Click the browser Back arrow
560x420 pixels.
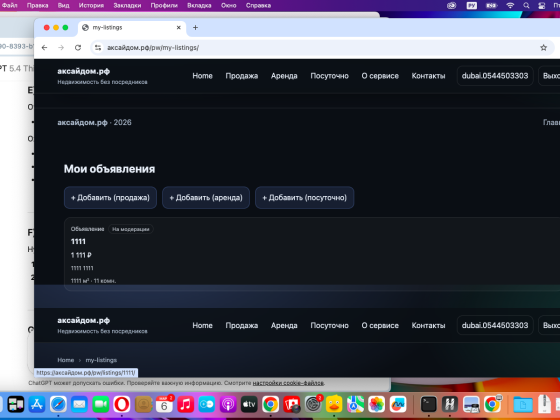[44, 48]
